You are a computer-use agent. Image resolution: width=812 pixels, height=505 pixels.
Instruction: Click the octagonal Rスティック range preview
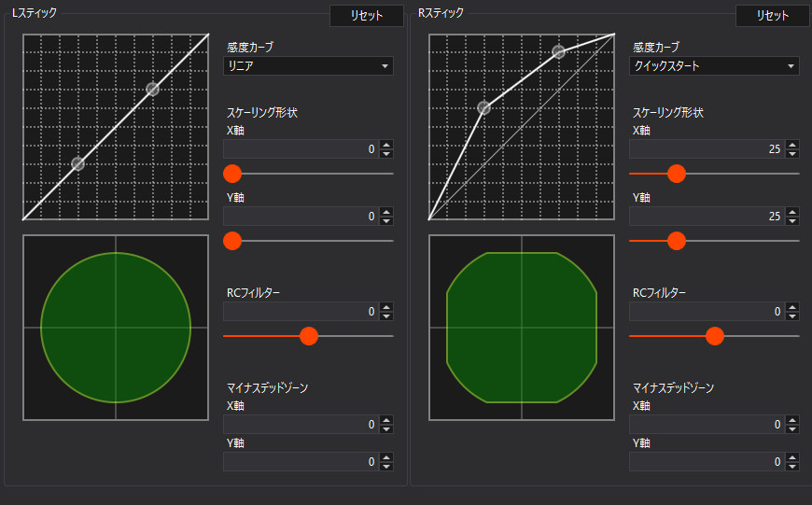coord(522,328)
